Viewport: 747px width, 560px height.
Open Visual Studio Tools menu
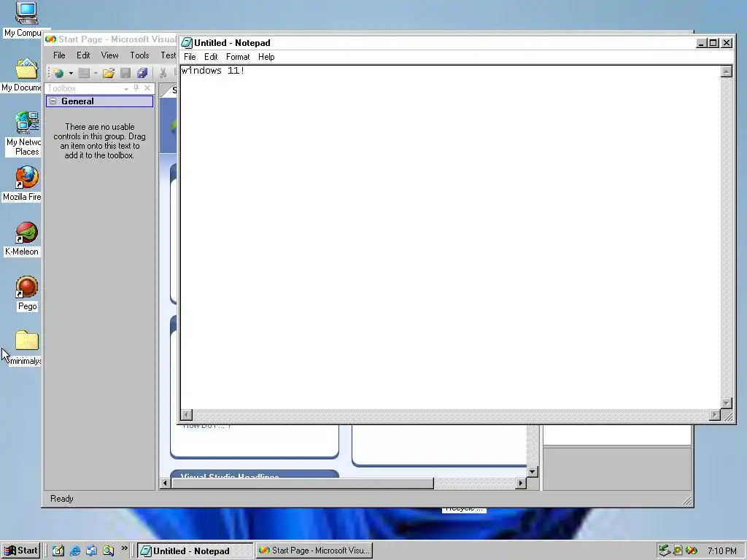tap(139, 55)
